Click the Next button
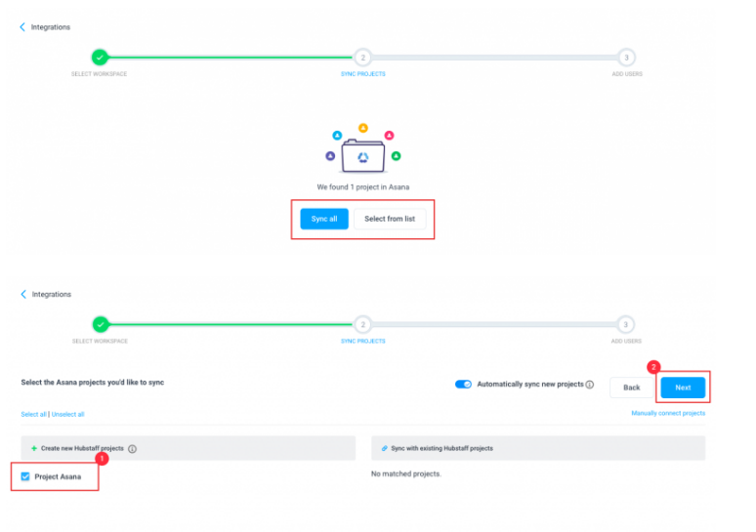 pyautogui.click(x=683, y=388)
